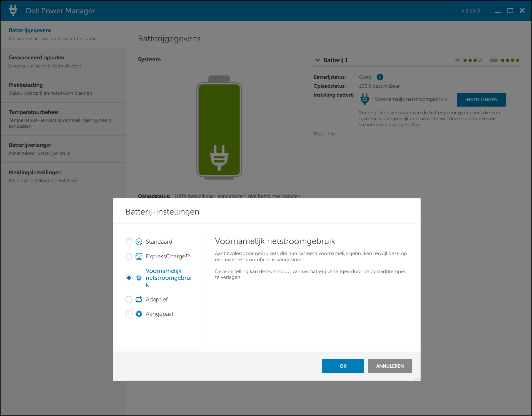The width and height of the screenshot is (532, 416).
Task: Click the INSTELLINGEN button
Action: (x=481, y=100)
